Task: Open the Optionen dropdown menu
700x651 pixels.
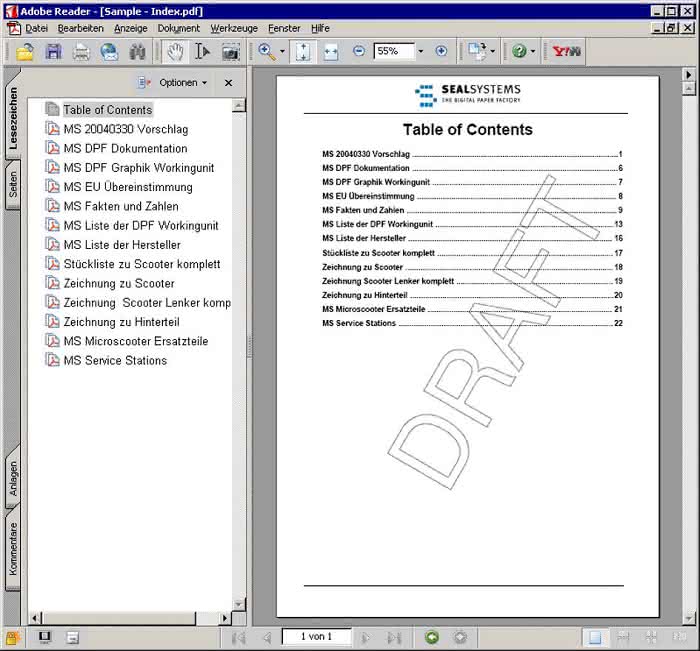Action: [183, 83]
